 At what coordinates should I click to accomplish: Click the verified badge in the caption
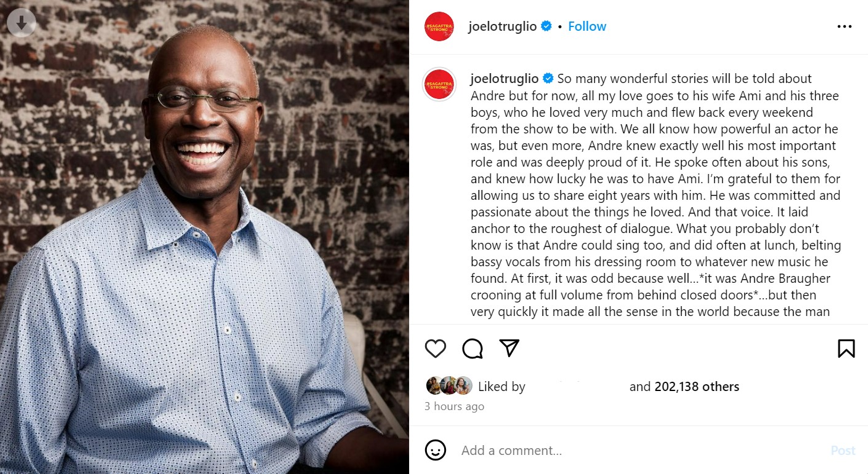tap(548, 79)
